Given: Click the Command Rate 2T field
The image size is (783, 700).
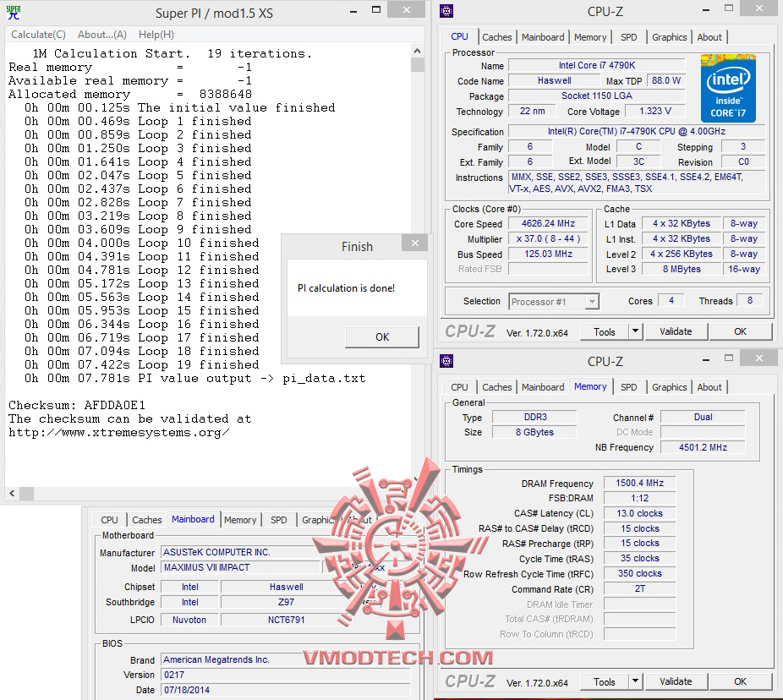Looking at the screenshot, I should tap(640, 588).
